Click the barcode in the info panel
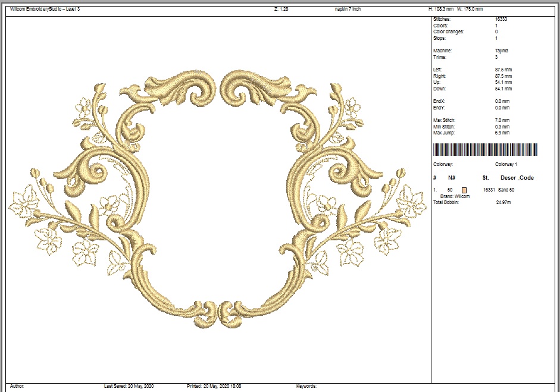This screenshot has height=392, width=560. pos(485,150)
